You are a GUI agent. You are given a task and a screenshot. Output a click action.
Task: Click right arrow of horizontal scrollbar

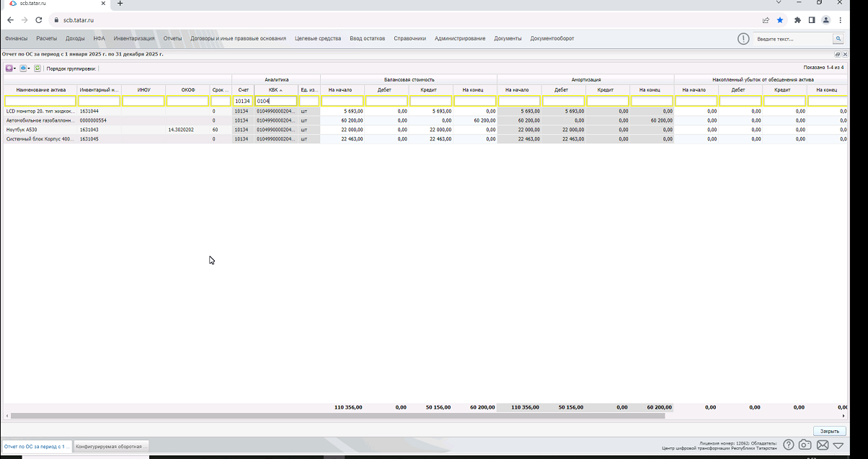pyautogui.click(x=844, y=416)
